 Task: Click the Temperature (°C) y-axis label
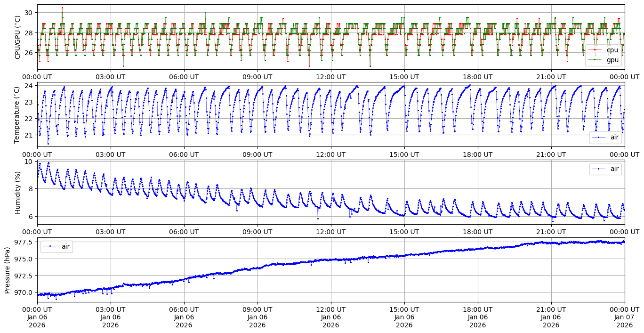(x=18, y=114)
